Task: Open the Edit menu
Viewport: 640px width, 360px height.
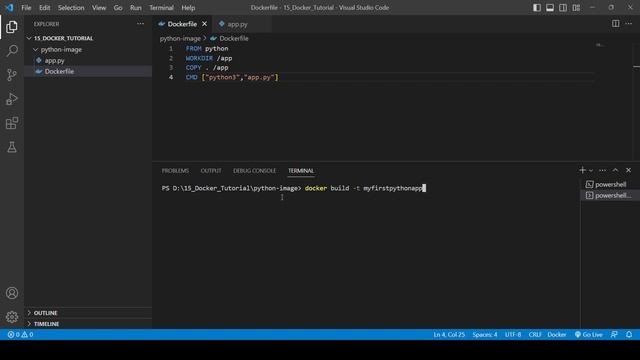Action: pyautogui.click(x=44, y=8)
